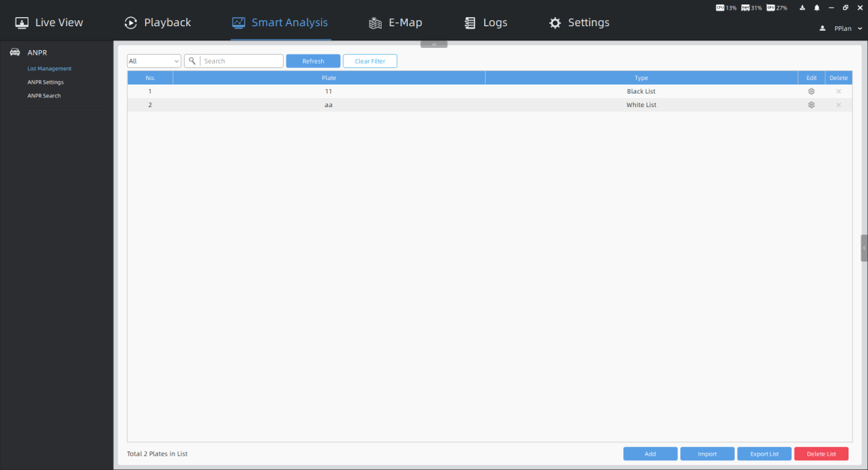Select ANPR Settings in the sidebar

coord(46,82)
